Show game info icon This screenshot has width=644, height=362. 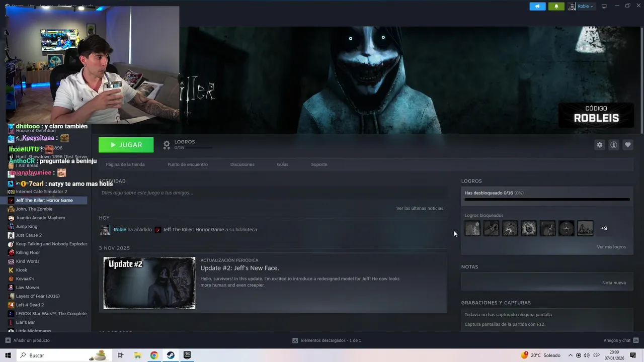[613, 145]
